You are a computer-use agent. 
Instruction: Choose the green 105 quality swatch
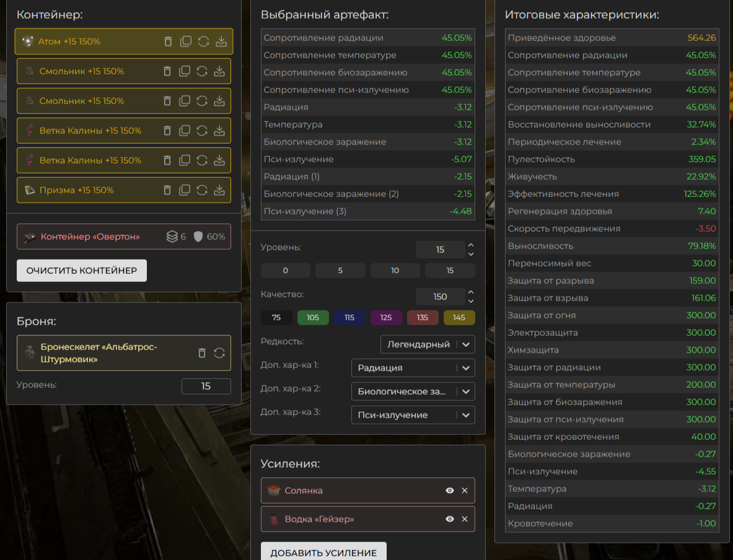pyautogui.click(x=313, y=317)
